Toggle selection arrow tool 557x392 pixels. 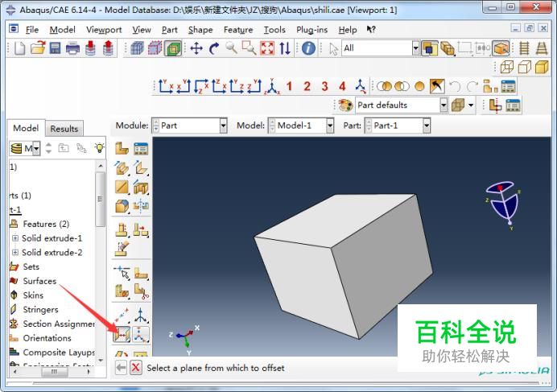click(x=333, y=49)
